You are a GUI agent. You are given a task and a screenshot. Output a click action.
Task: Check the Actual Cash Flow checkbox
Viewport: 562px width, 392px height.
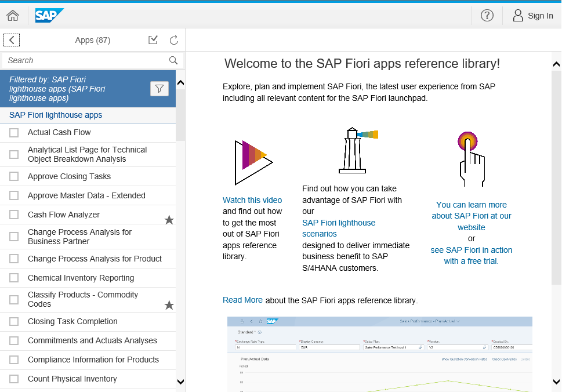(14, 133)
